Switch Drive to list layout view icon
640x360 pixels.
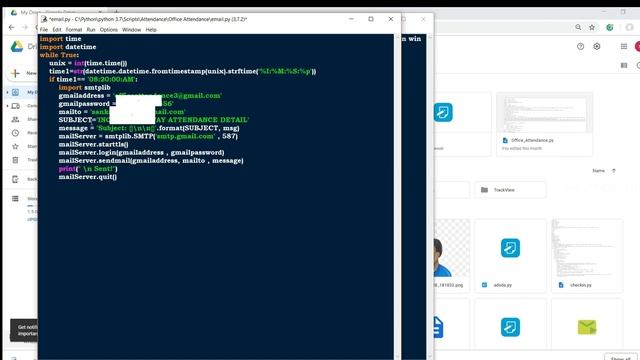click(624, 65)
